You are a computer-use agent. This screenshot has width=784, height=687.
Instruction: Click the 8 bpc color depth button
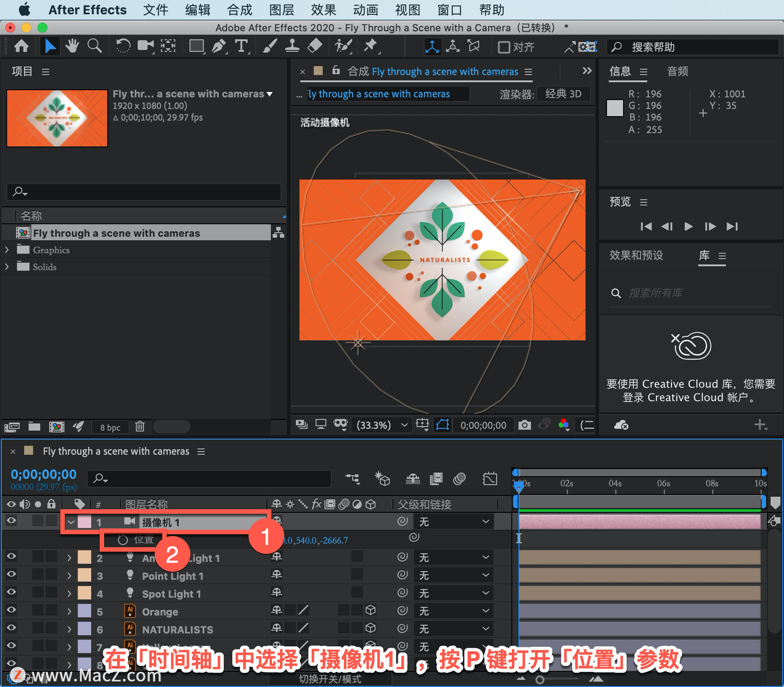point(110,427)
